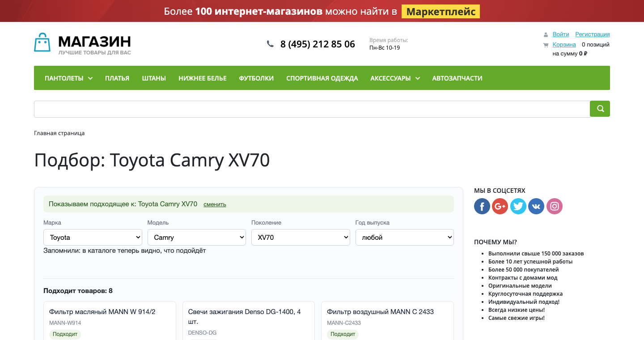Image resolution: width=644 pixels, height=340 pixels.
Task: Click the text Подходит товаров: 8
Action: pos(78,291)
